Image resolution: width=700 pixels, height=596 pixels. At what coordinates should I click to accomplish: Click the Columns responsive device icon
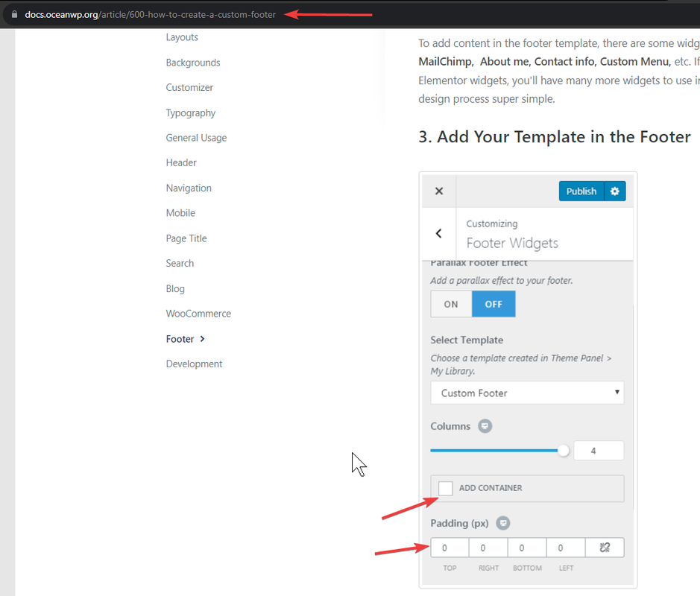(x=485, y=426)
